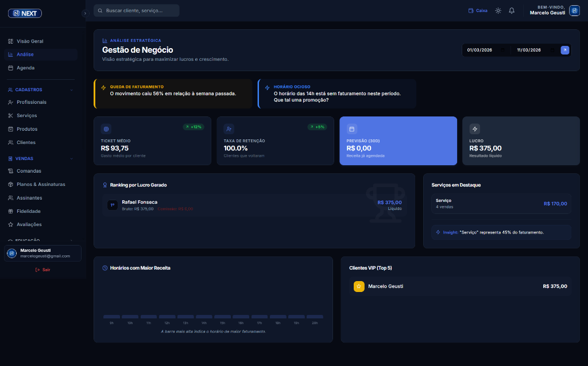Viewport: 588px width, 366px height.
Task: Open notifications bell icon
Action: 512,10
